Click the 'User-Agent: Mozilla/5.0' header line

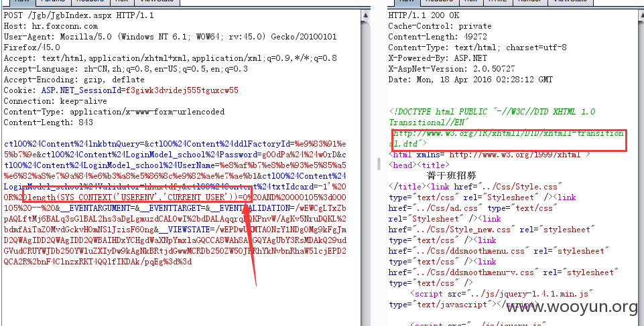[x=170, y=37]
